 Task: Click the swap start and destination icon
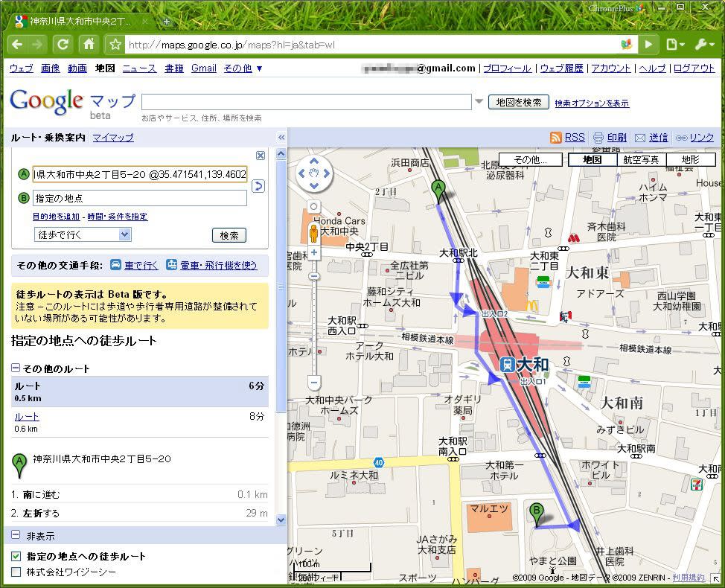pyautogui.click(x=258, y=186)
